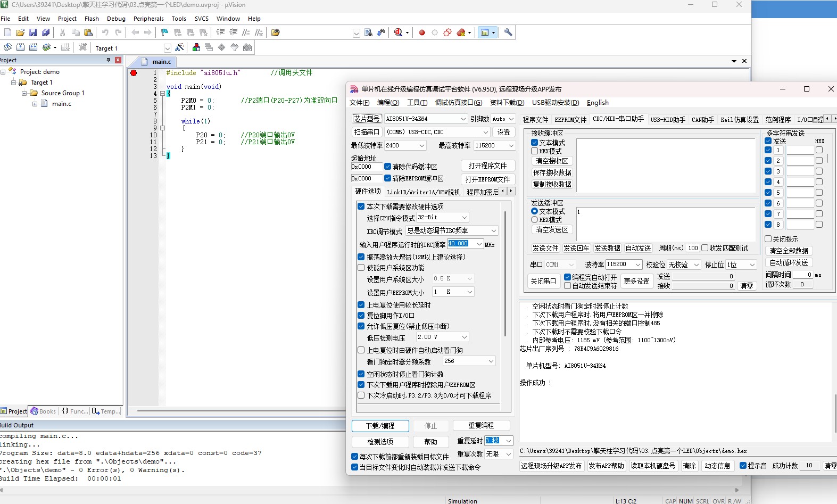Viewport: 837px width, 504px height.
Task: Save the current file with floppy icon
Action: (x=33, y=32)
